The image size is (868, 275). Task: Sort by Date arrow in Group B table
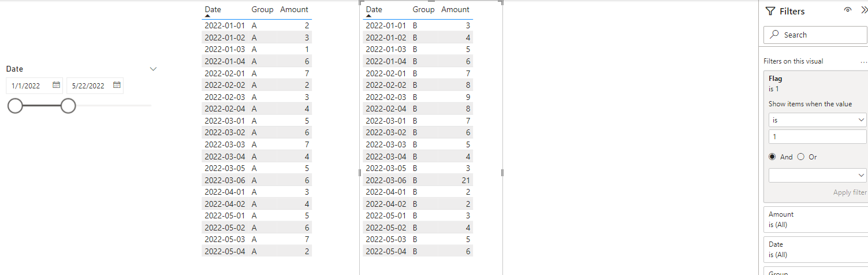(x=369, y=16)
